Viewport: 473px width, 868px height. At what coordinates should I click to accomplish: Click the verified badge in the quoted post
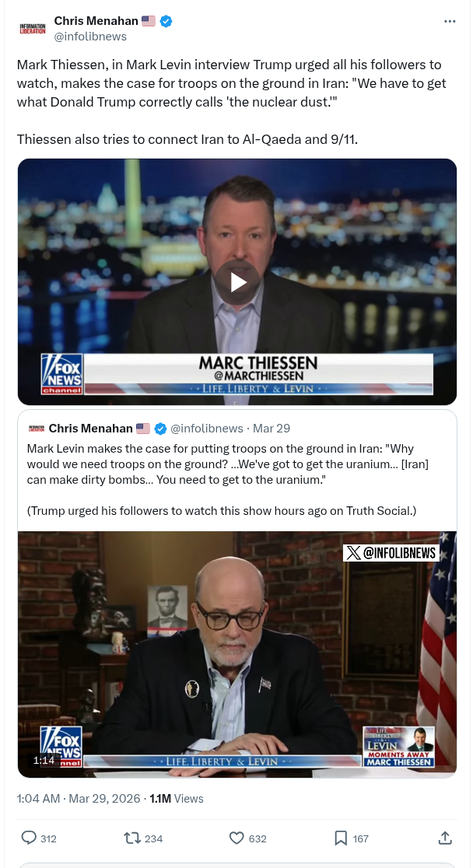[160, 429]
